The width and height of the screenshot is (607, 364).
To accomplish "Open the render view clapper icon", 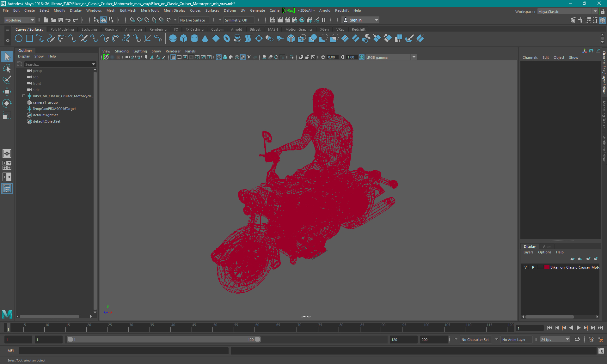I will click(x=273, y=20).
